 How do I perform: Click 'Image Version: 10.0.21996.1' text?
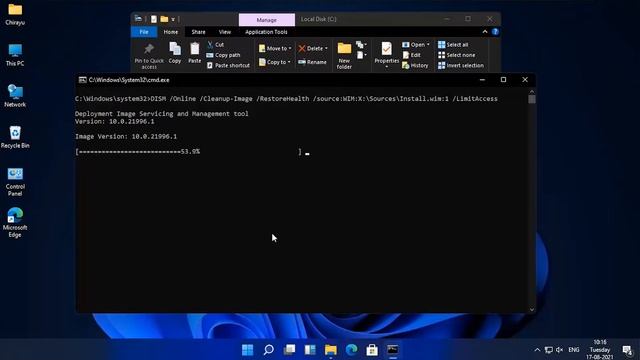pyautogui.click(x=126, y=137)
